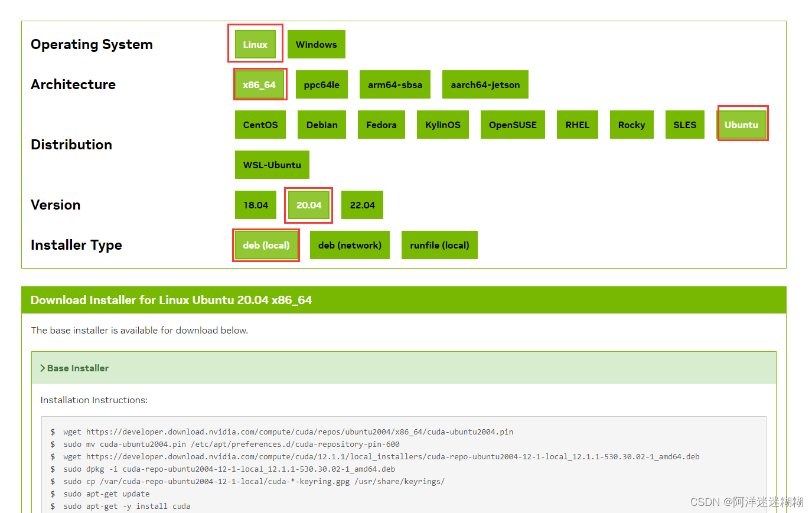Click the base installer availability sentence
The height and width of the screenshot is (513, 812).
tap(139, 330)
